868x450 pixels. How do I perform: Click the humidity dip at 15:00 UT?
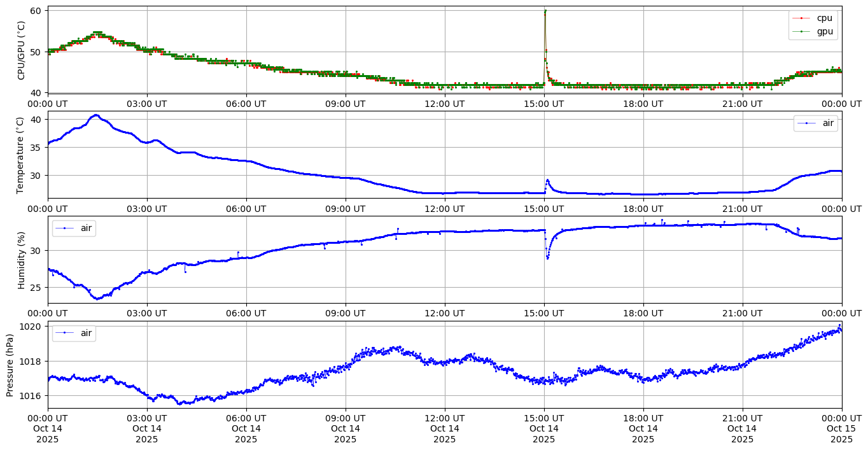[547, 258]
